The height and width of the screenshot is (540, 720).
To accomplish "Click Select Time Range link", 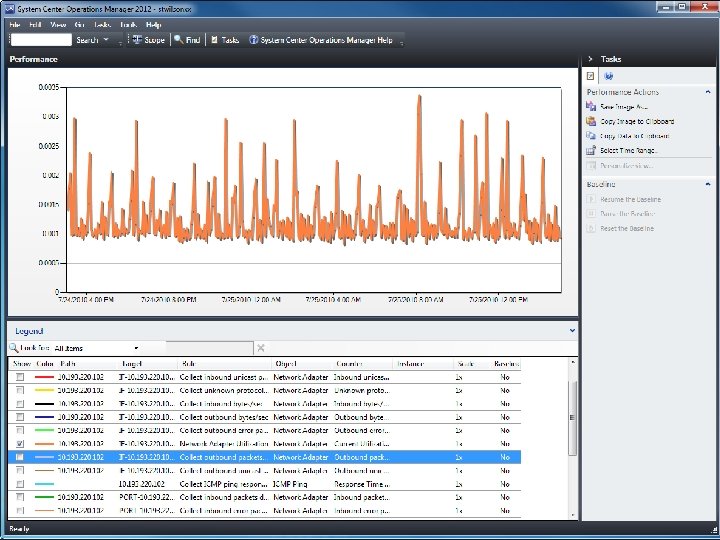I will tap(629, 151).
